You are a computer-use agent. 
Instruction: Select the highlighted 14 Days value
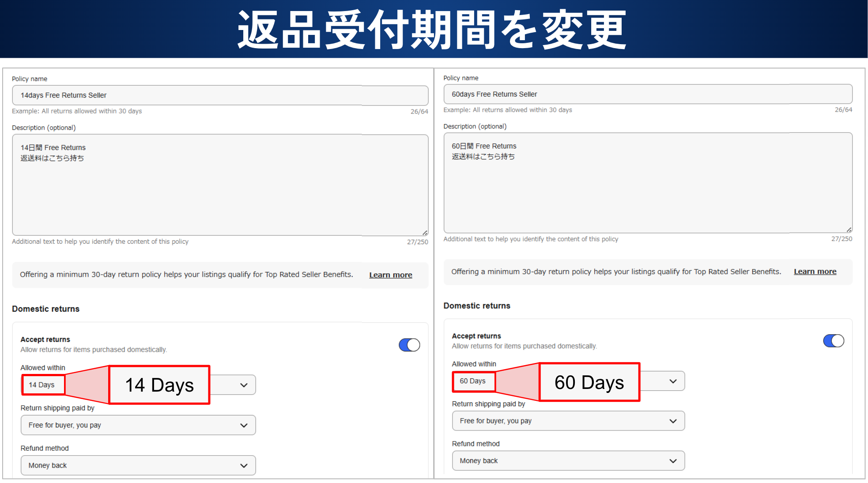(x=42, y=385)
